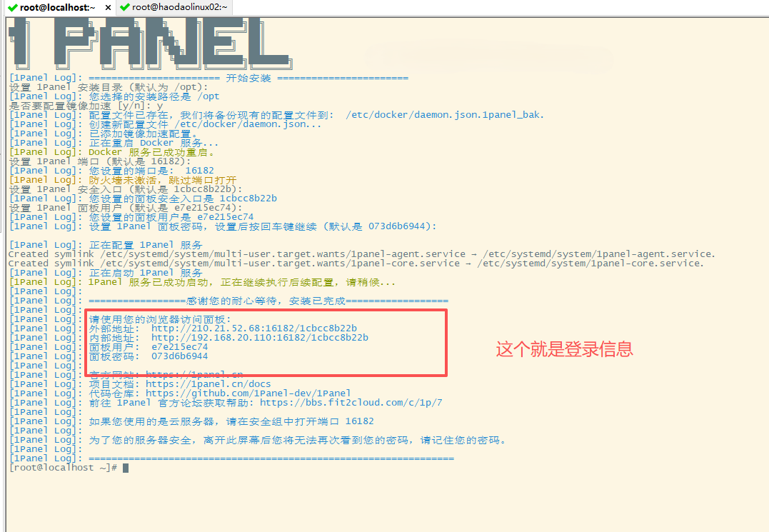Screen dimensions: 769x532
Task: Follow the https://1panel.cn/docs documentation link
Action: pyautogui.click(x=208, y=384)
